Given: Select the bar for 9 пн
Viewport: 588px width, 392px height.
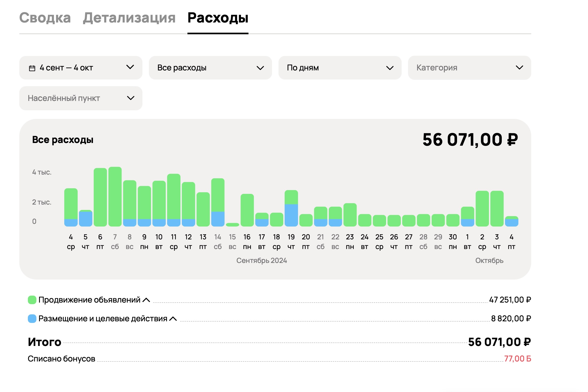Looking at the screenshot, I should tap(144, 206).
